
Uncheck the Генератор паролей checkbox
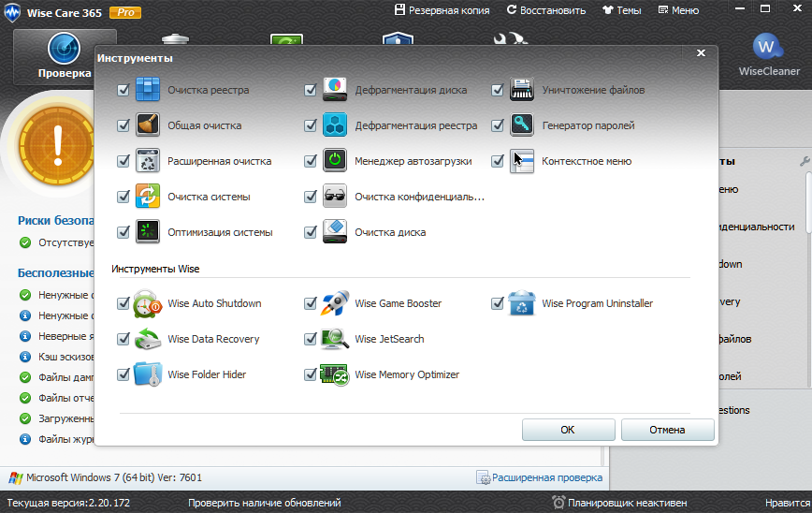tap(498, 125)
